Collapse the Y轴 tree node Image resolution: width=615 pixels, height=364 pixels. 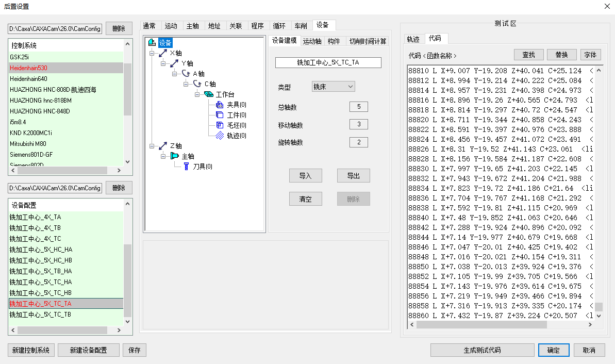(163, 63)
